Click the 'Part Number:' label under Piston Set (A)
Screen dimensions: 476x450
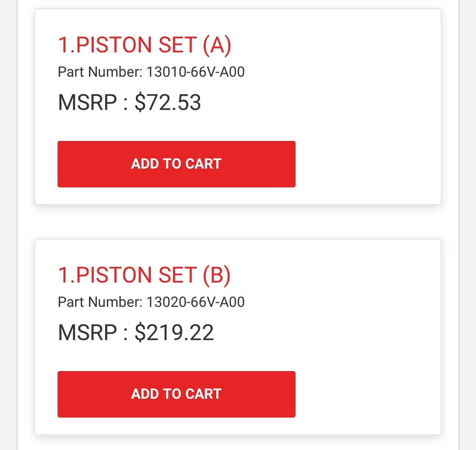point(100,72)
